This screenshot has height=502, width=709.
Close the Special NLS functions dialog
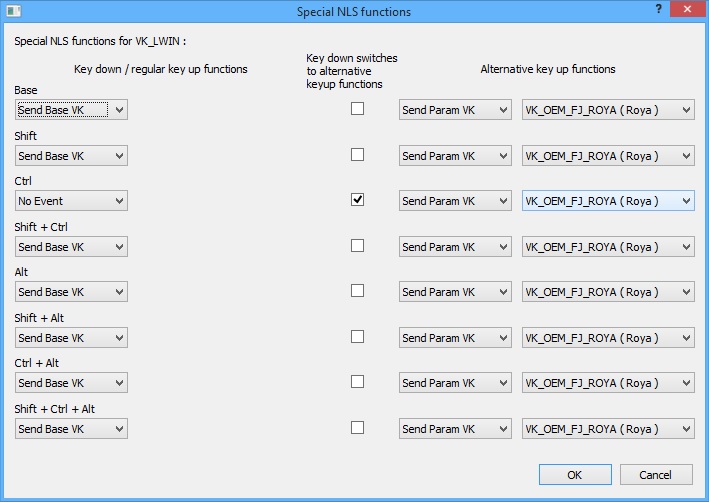click(x=687, y=9)
